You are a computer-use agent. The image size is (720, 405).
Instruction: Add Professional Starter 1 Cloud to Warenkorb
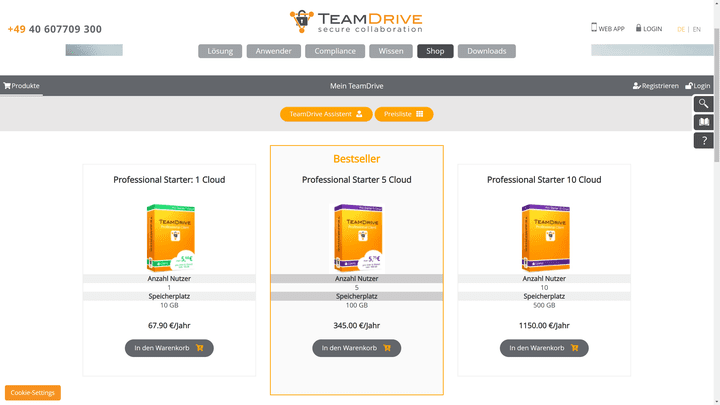pyautogui.click(x=169, y=348)
